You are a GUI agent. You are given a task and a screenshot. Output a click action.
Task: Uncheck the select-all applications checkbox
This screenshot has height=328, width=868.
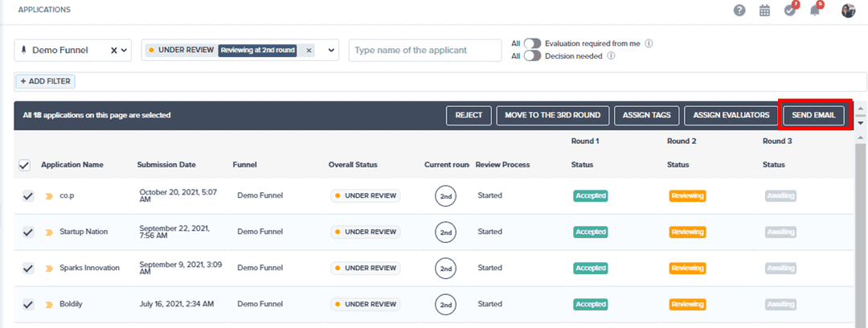(24, 165)
